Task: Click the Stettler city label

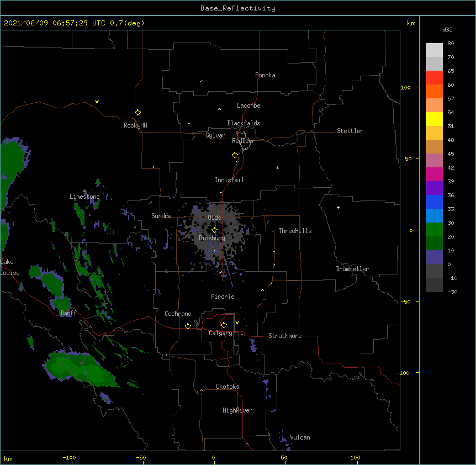Action: click(350, 131)
